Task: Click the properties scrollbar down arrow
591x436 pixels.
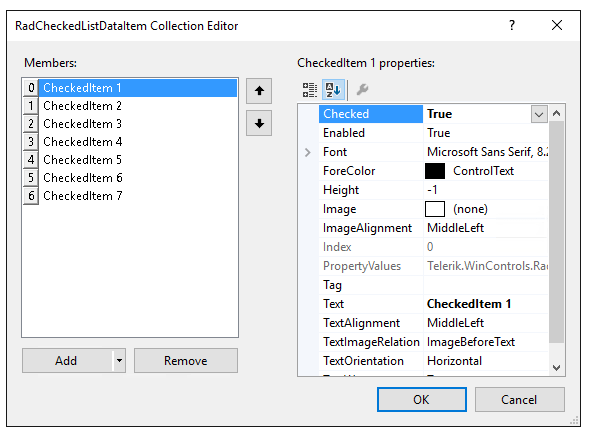Action: coord(556,367)
